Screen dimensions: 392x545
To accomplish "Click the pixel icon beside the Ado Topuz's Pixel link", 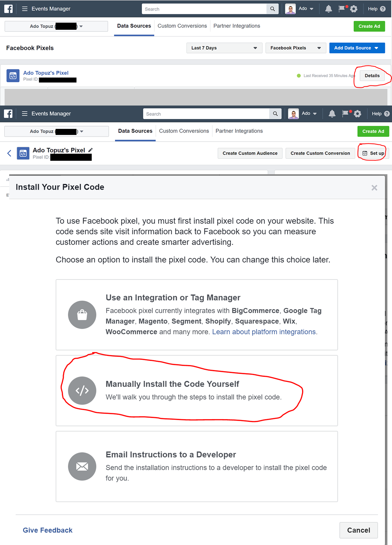I will pyautogui.click(x=13, y=76).
